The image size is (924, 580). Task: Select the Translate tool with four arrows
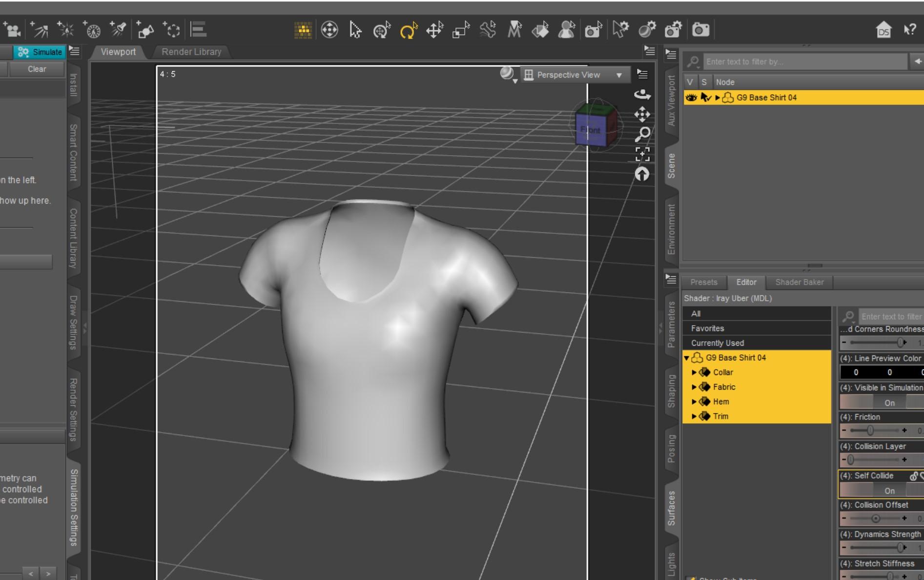[434, 30]
